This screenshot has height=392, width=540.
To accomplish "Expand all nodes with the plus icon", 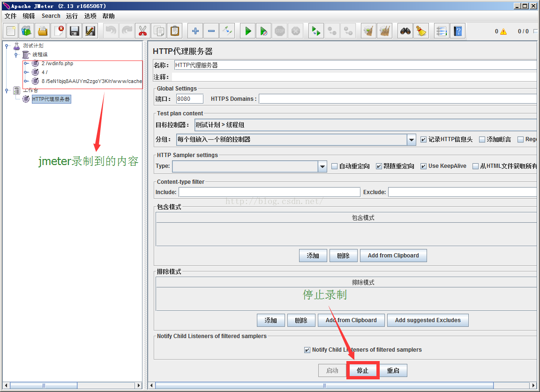I will pyautogui.click(x=195, y=31).
